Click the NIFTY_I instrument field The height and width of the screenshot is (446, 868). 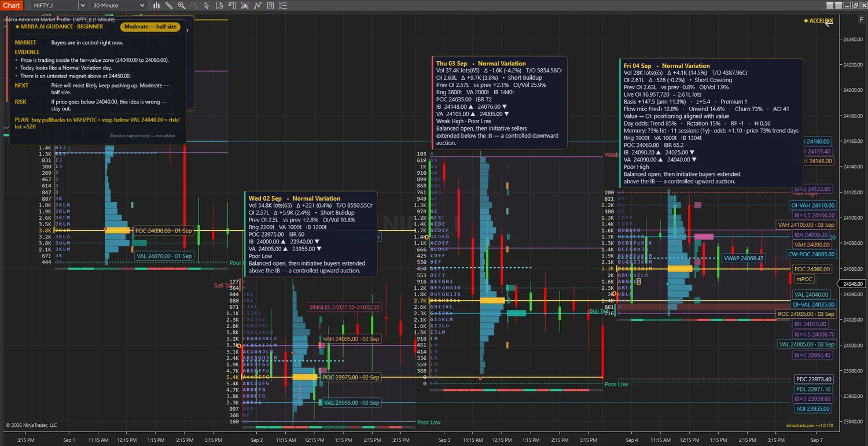pyautogui.click(x=55, y=5)
